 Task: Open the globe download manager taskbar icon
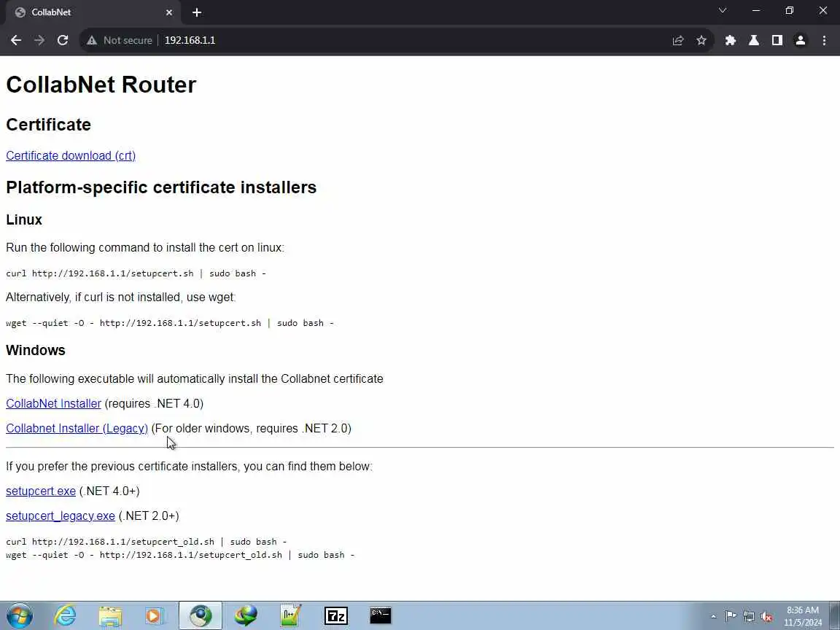click(245, 616)
